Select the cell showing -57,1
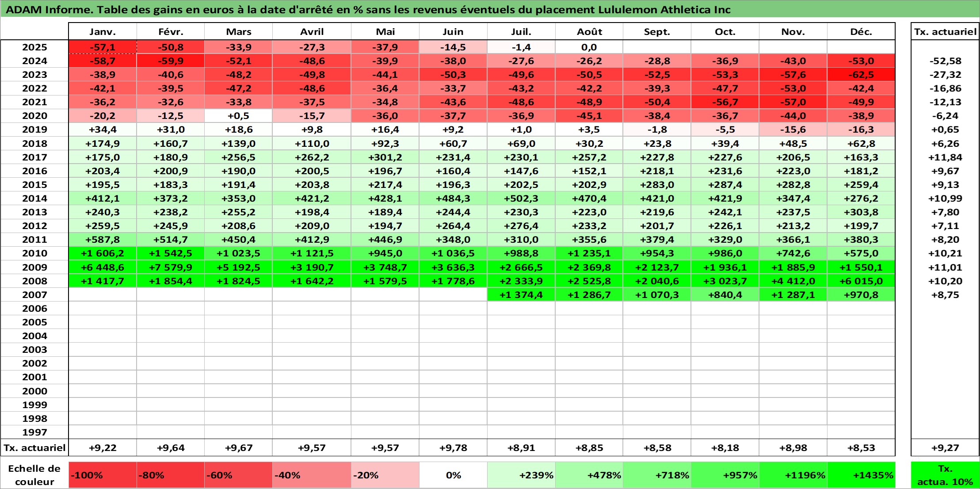Viewport: 980px width, 489px height. (103, 47)
